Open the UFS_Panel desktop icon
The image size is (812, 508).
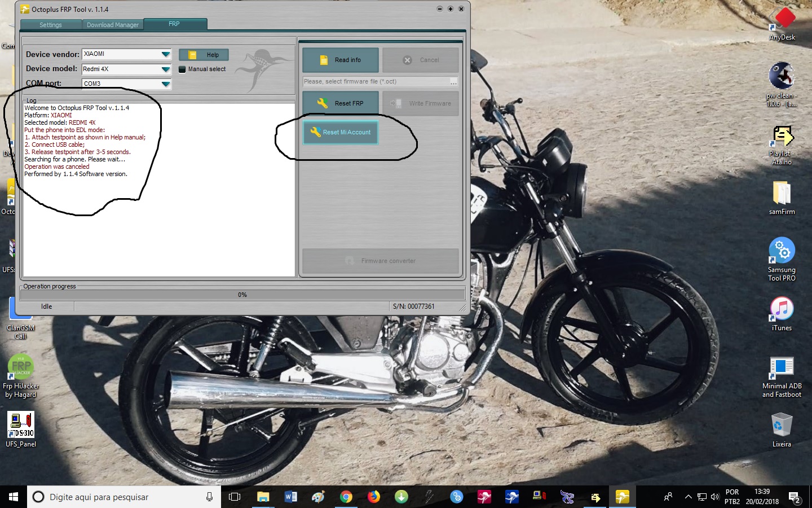click(x=21, y=429)
